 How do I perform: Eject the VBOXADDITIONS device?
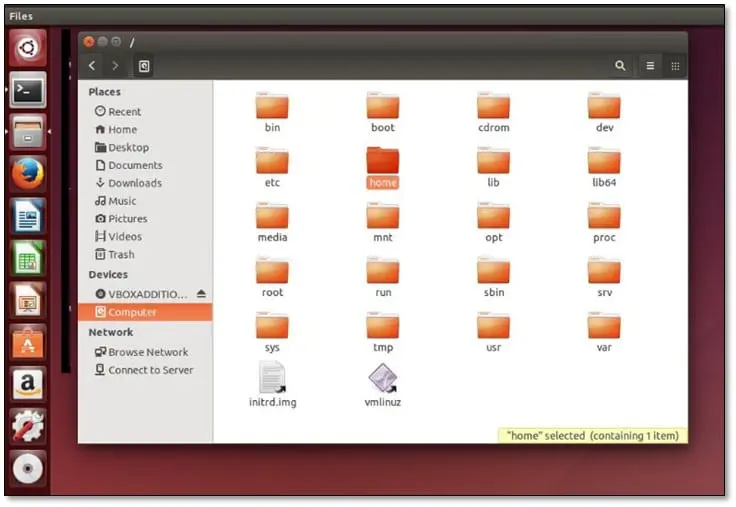(201, 294)
